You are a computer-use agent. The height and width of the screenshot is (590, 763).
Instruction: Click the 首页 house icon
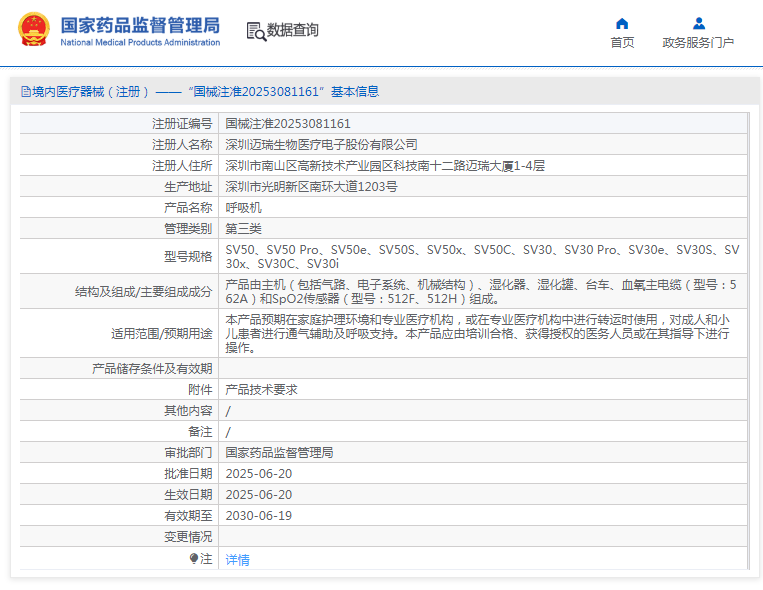tap(622, 23)
